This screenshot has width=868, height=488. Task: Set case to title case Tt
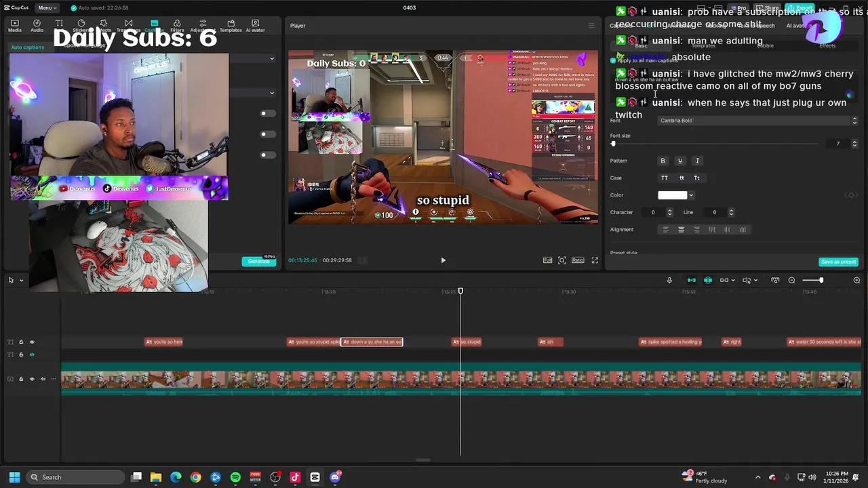(x=696, y=178)
